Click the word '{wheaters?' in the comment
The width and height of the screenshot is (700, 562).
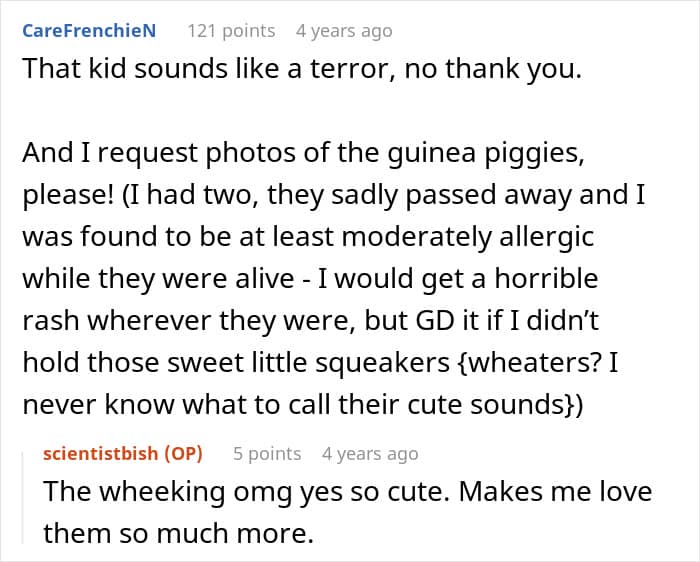click(528, 363)
